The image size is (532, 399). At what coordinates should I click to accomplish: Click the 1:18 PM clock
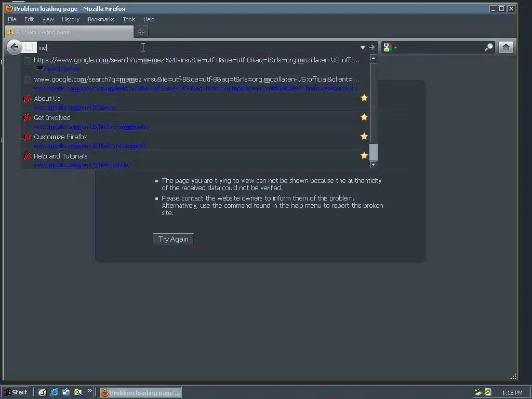(x=512, y=393)
